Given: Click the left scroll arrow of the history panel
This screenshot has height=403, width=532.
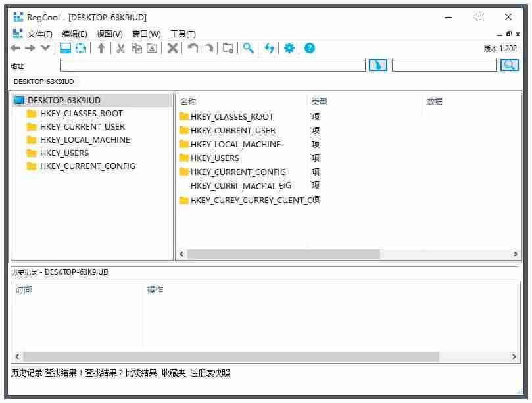Looking at the screenshot, I should click(17, 356).
